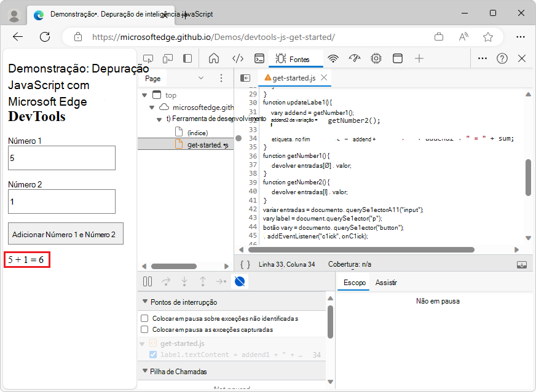The width and height of the screenshot is (536, 392).
Task: Click the Número 1 input field
Action: pos(61,158)
